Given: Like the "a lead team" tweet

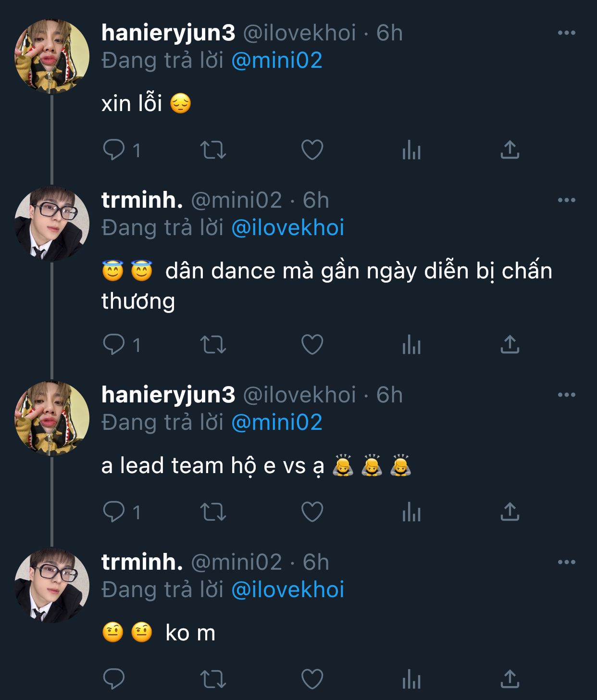Looking at the screenshot, I should [312, 512].
